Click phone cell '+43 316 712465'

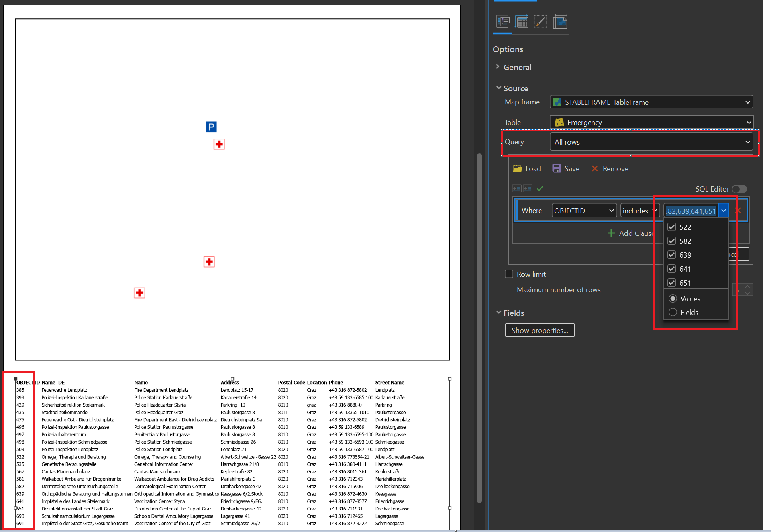(345, 516)
